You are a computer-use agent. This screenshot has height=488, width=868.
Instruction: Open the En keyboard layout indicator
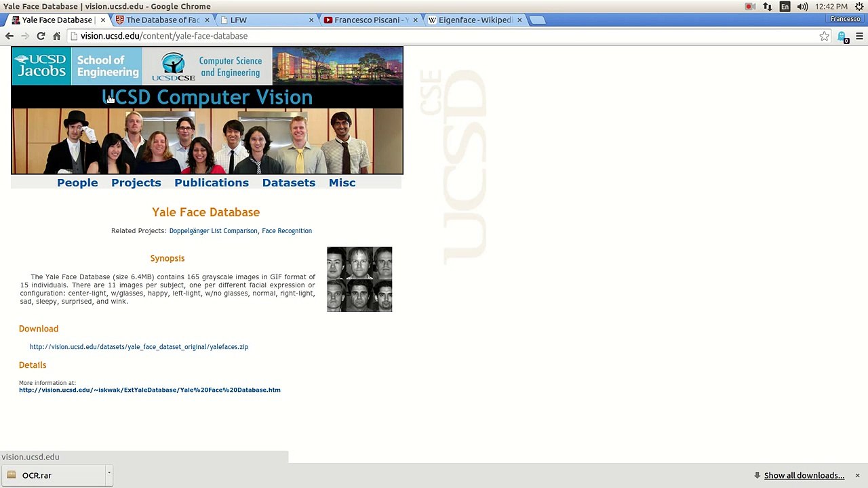coord(785,7)
